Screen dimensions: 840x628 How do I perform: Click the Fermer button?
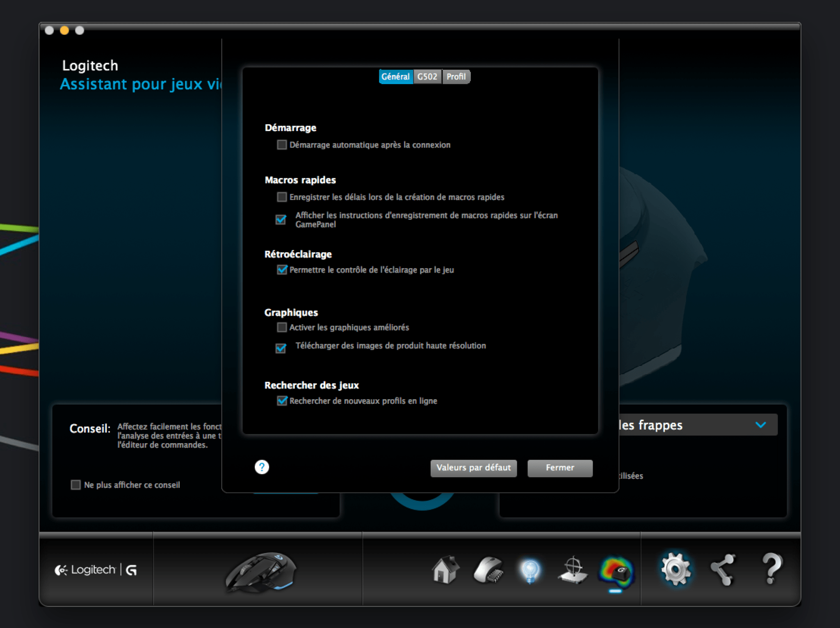click(560, 468)
